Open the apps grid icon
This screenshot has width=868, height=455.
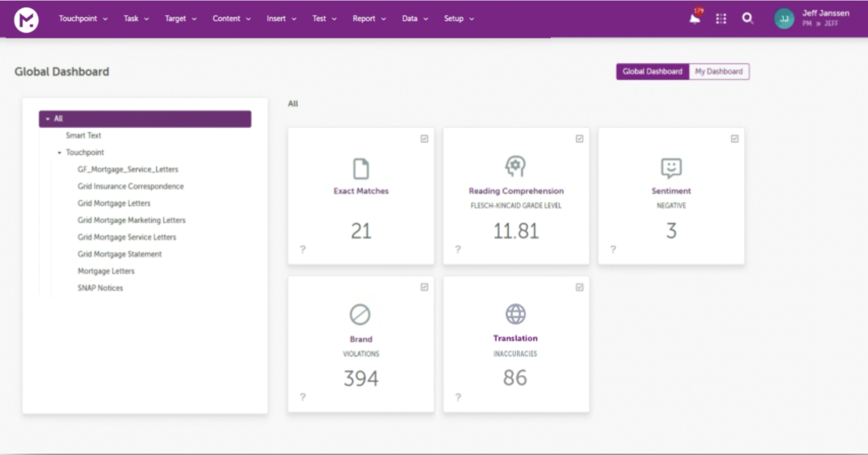721,19
